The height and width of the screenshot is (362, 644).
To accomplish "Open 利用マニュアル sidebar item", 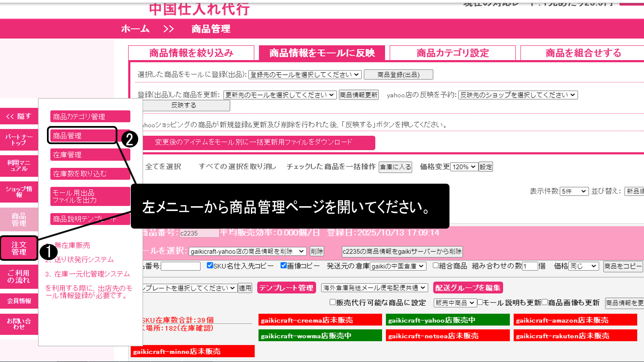I will coord(19,166).
